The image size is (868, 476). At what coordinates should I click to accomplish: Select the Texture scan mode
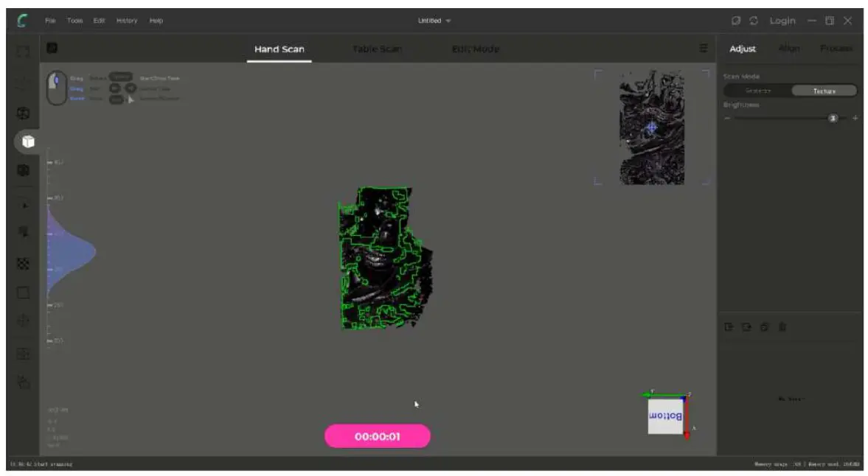coord(824,91)
